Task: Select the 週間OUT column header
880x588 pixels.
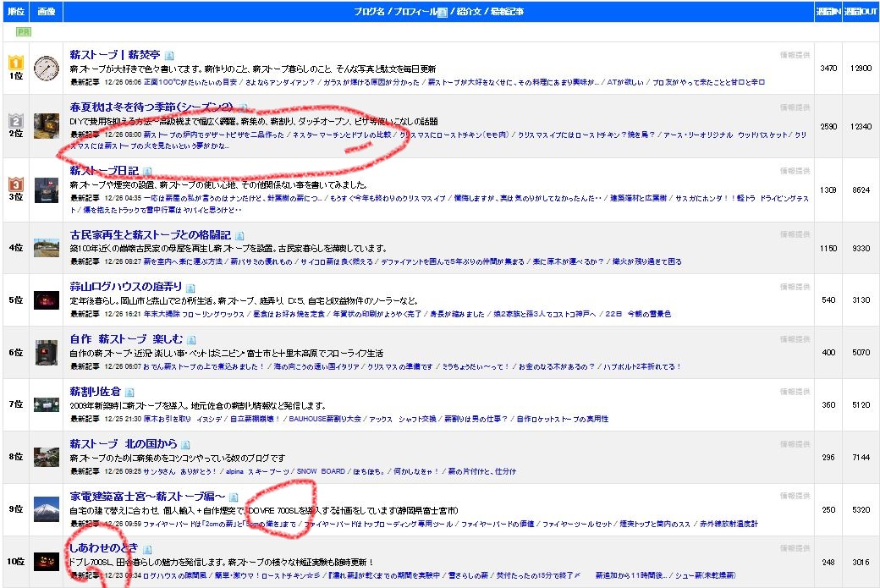Action: pos(861,12)
